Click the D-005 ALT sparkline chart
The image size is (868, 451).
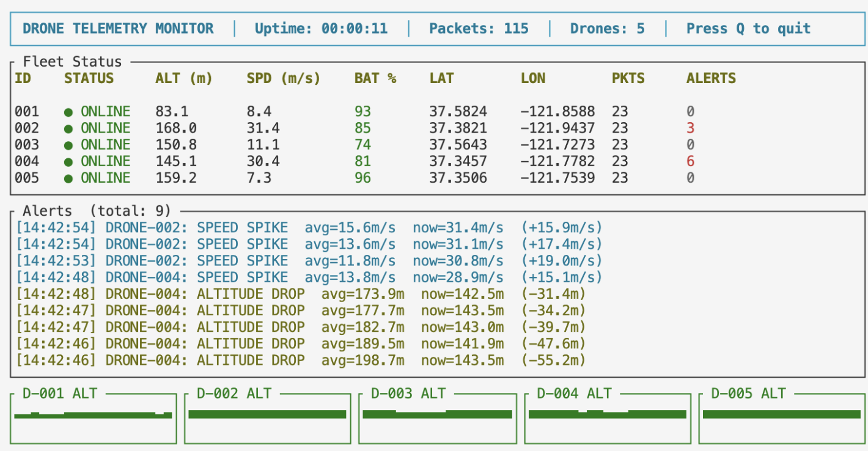pos(782,415)
